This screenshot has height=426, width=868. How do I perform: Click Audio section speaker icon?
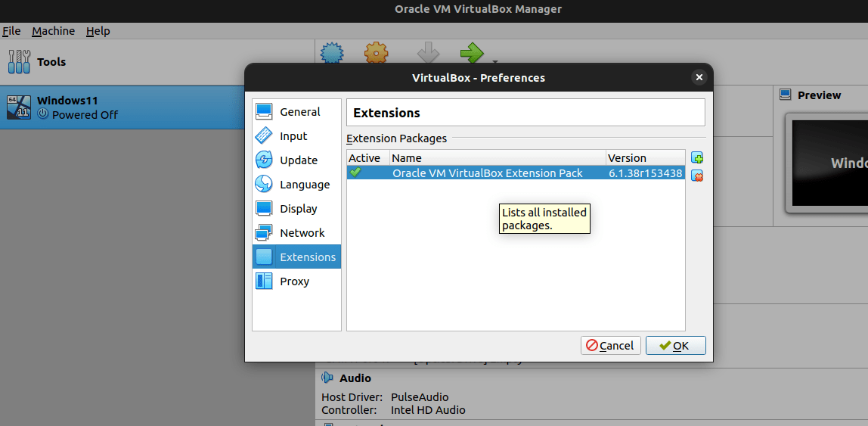[327, 378]
